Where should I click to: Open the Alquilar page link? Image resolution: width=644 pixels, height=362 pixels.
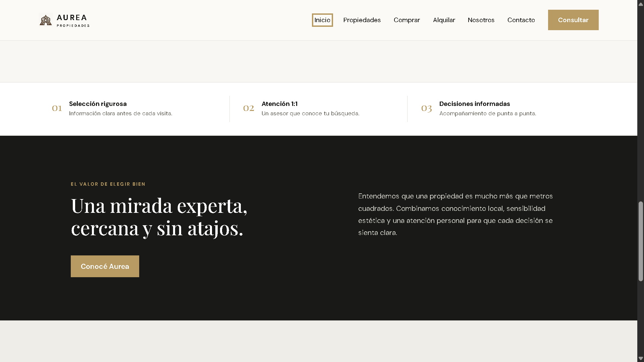(x=444, y=20)
